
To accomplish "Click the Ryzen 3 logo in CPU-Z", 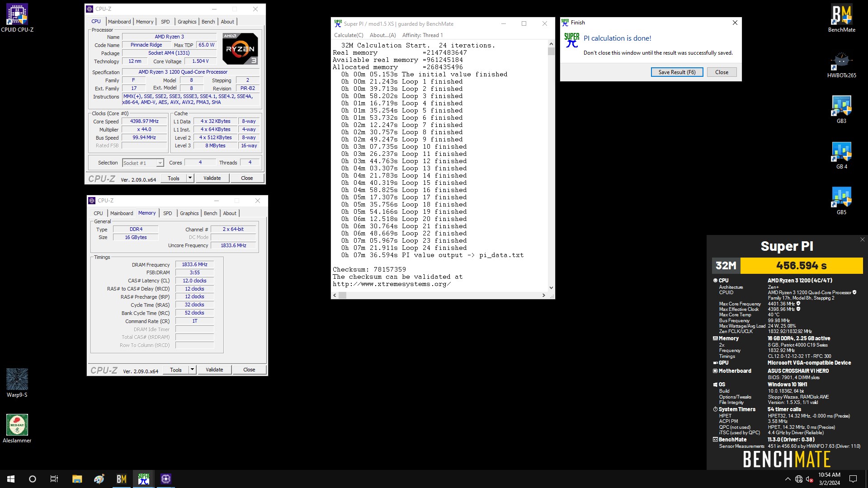I will click(x=240, y=49).
